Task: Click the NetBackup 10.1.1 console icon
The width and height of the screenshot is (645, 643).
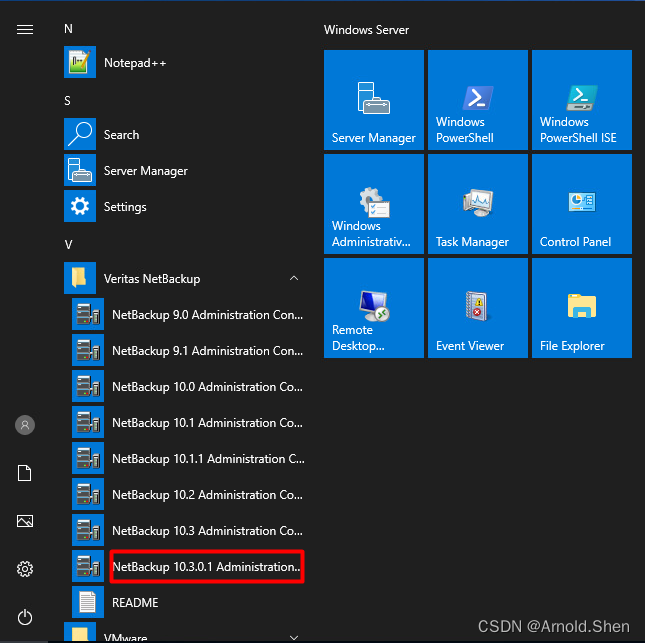Action: pos(88,458)
